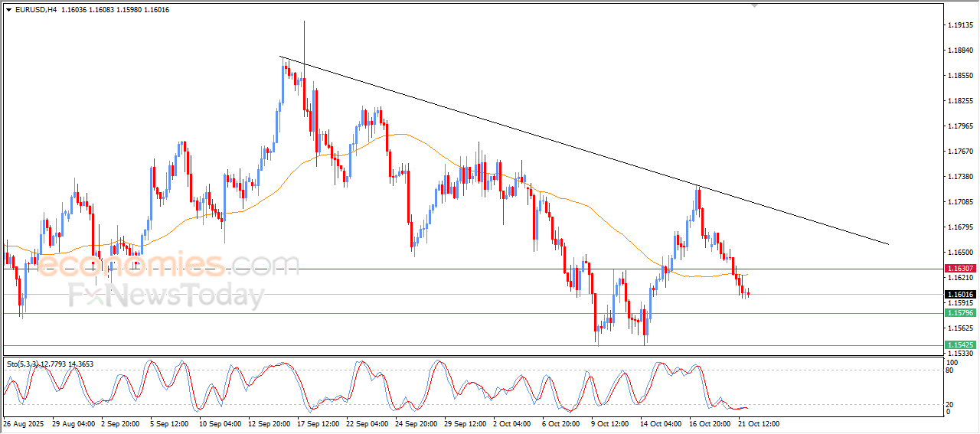Screen dimensions: 980x434
Task: Click the 1 Oct... 2 Oct 04:00 time axis label
Action: 512,423
